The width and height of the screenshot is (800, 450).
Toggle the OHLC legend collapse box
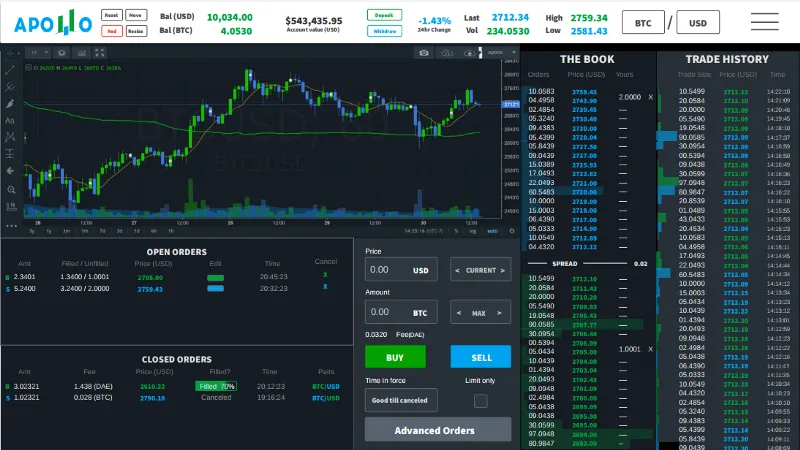29,67
